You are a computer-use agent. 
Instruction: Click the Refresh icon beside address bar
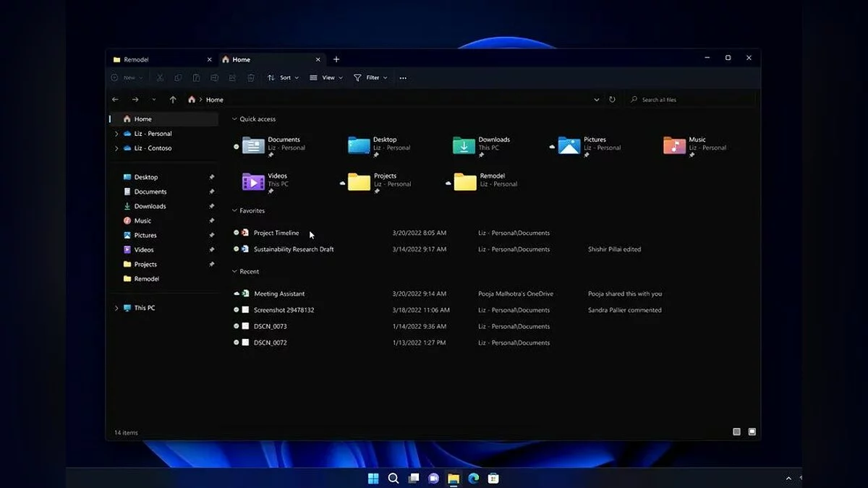[612, 100]
